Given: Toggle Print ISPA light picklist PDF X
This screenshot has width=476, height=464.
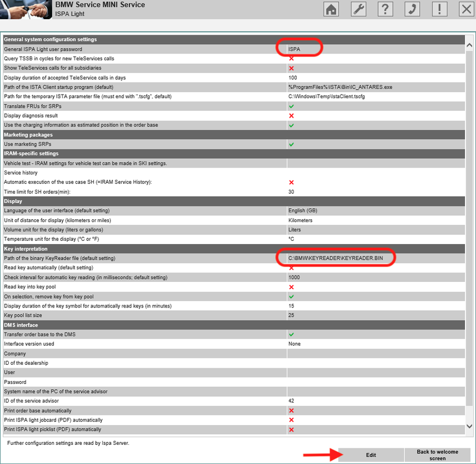Looking at the screenshot, I should [x=291, y=430].
